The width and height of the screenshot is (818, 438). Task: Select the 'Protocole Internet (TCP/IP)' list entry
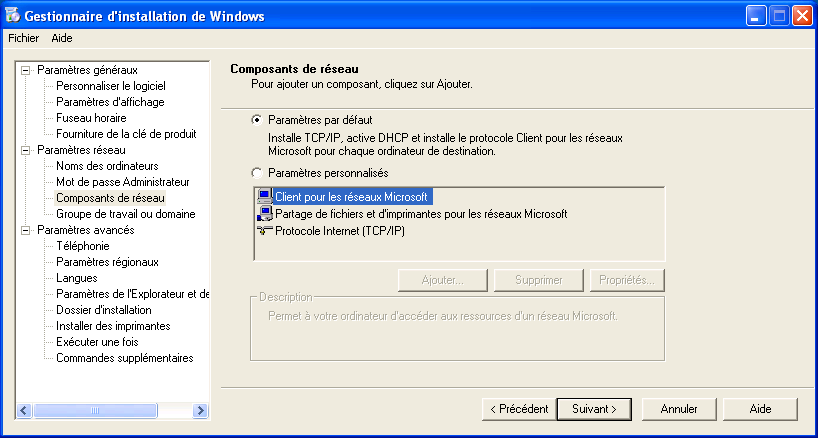(x=340, y=231)
